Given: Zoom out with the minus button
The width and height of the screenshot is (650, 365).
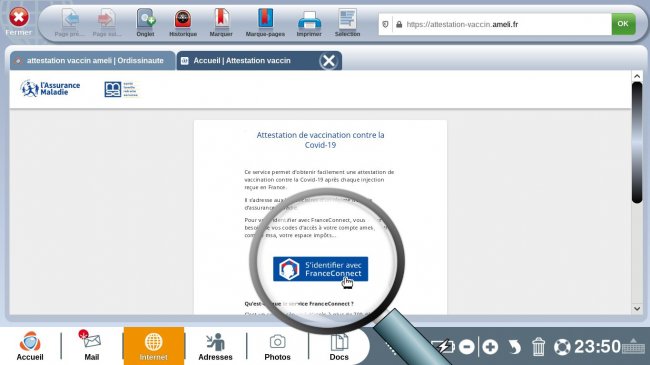Looking at the screenshot, I should coord(466,347).
